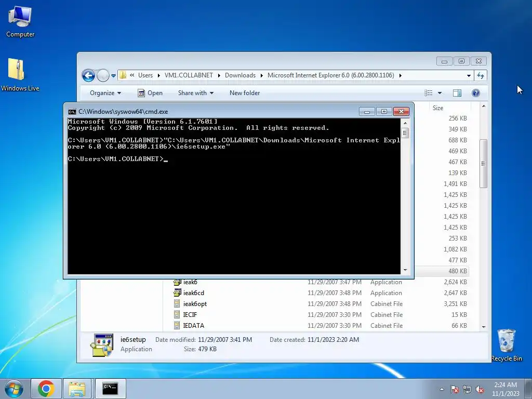Select the ieak6opt cabinet file

[195, 303]
